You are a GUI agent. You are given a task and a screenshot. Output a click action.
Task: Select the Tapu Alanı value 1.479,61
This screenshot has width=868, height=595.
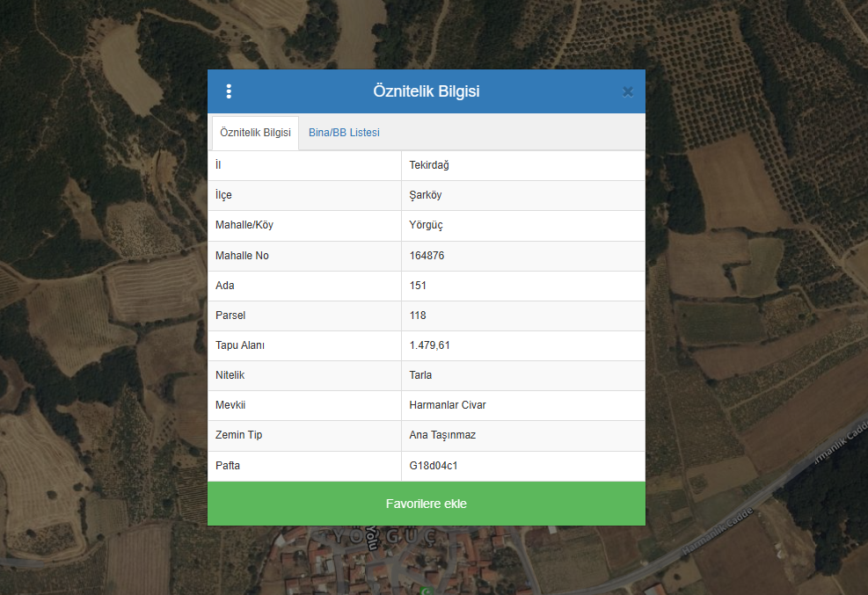coord(429,345)
